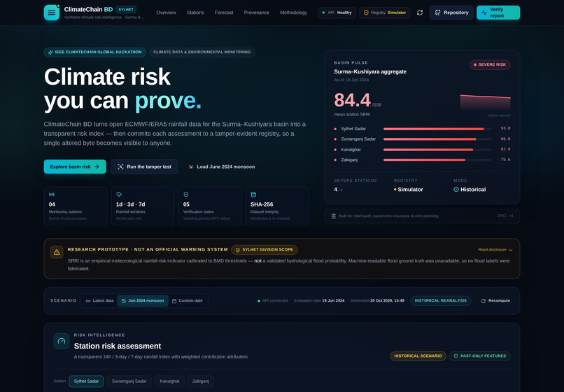564x392 pixels.
Task: Click the arrow icon beside Load June 2024 monsoon
Action: point(190,167)
